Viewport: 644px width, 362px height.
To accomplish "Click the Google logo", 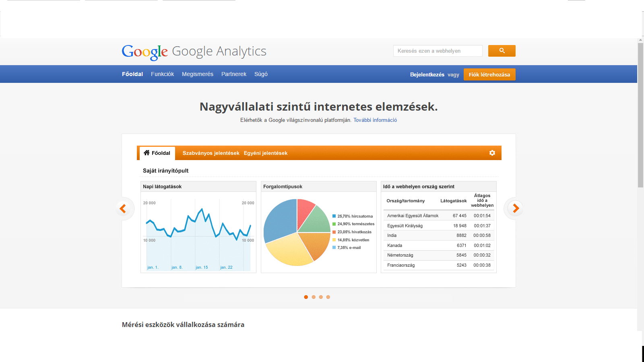I will pyautogui.click(x=145, y=52).
